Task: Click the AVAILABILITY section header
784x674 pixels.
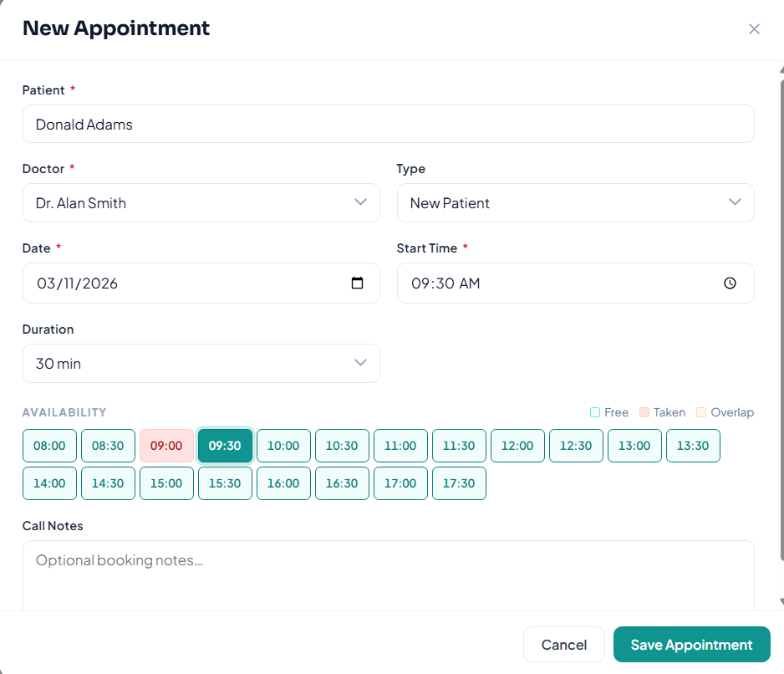Action: pos(64,412)
